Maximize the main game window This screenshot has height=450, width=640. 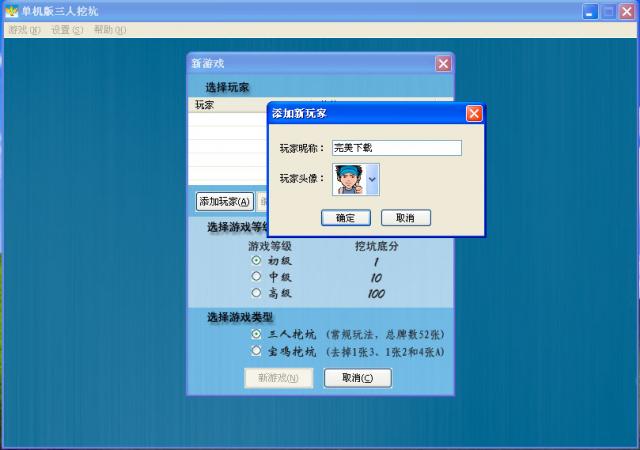click(608, 10)
